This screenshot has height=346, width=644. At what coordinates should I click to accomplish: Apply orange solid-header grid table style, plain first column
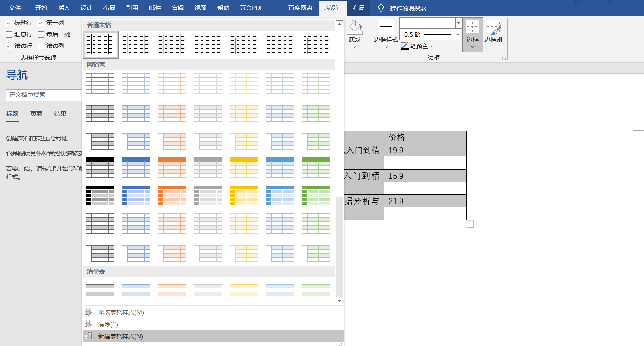click(x=172, y=167)
